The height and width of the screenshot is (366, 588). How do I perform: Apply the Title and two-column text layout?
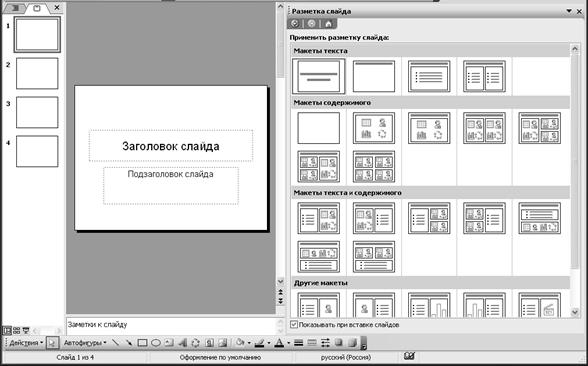tap(484, 76)
